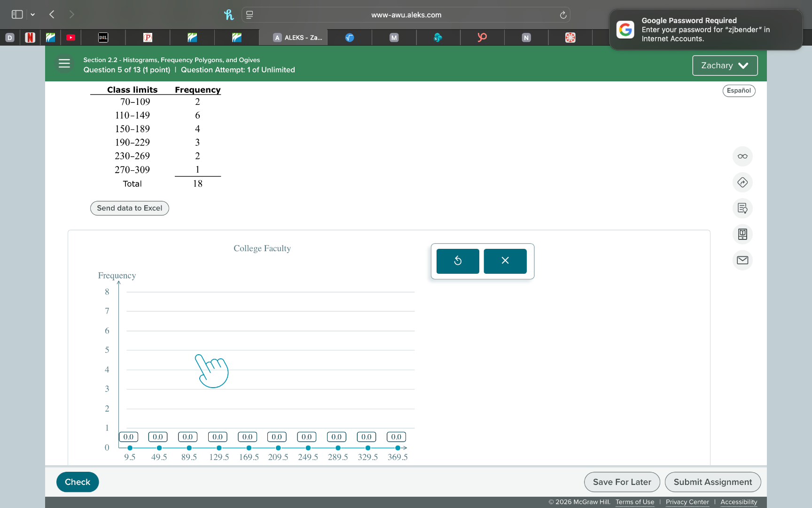
Task: Open the Zachary account dropdown
Action: coord(725,65)
